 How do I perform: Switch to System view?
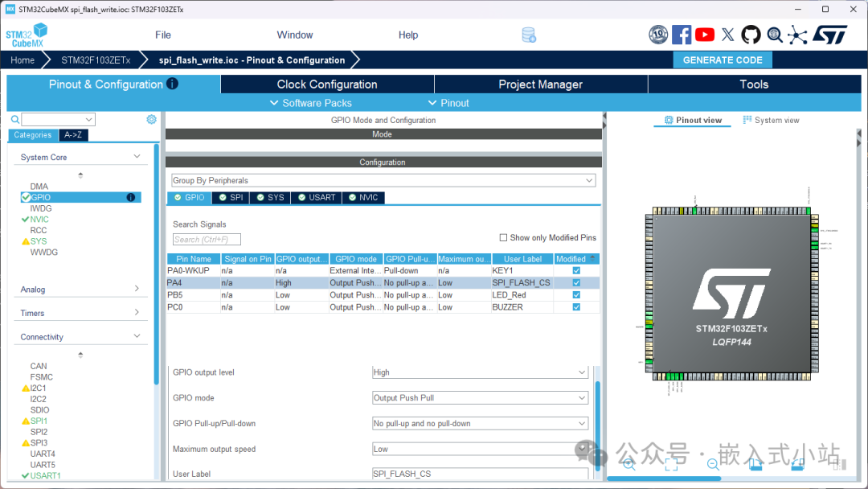tap(771, 120)
